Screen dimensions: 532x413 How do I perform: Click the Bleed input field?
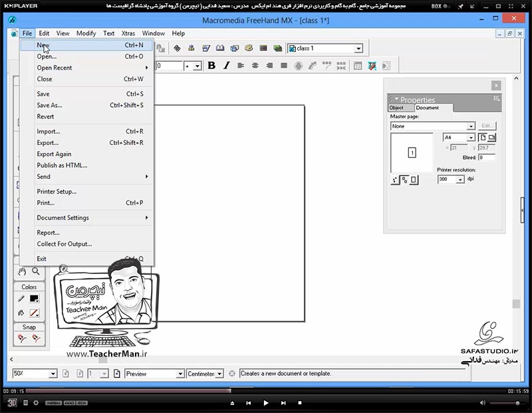[x=487, y=158]
